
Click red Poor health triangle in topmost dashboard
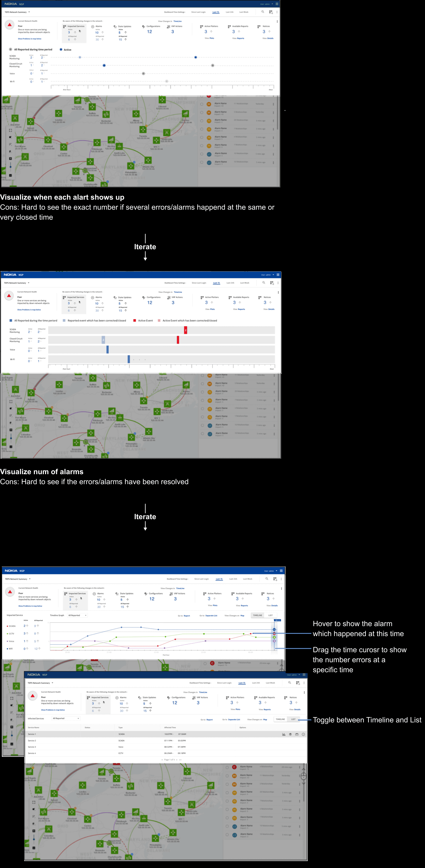pos(9,25)
